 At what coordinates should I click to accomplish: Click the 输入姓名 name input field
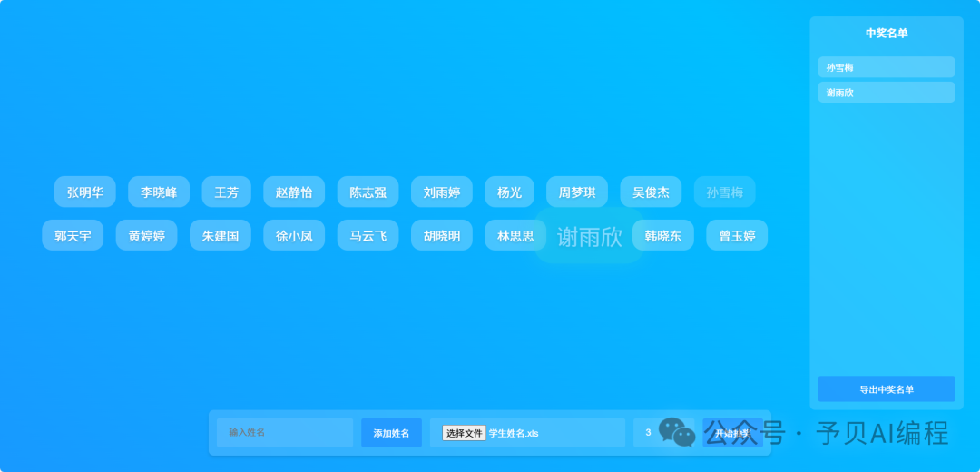[285, 433]
